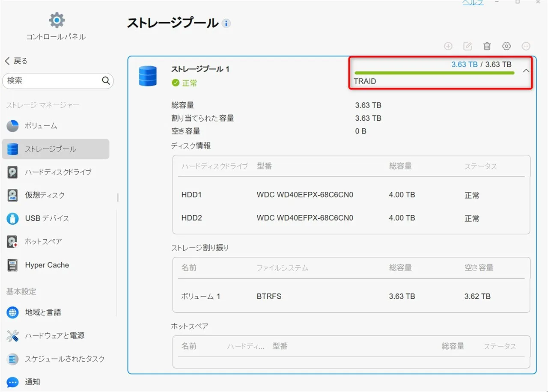This screenshot has height=392, width=548.
Task: Open ボリューム in the sidebar
Action: click(x=41, y=126)
